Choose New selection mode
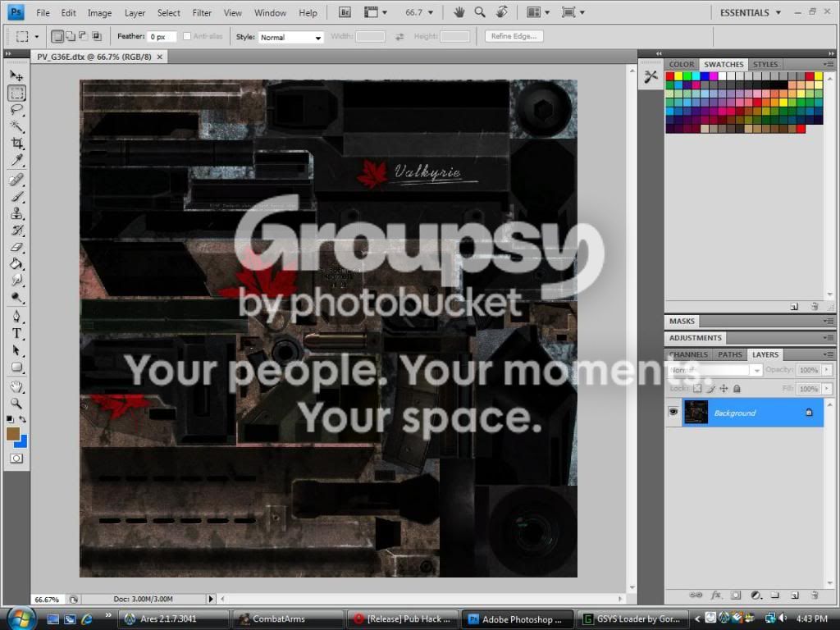This screenshot has height=630, width=840. point(57,36)
